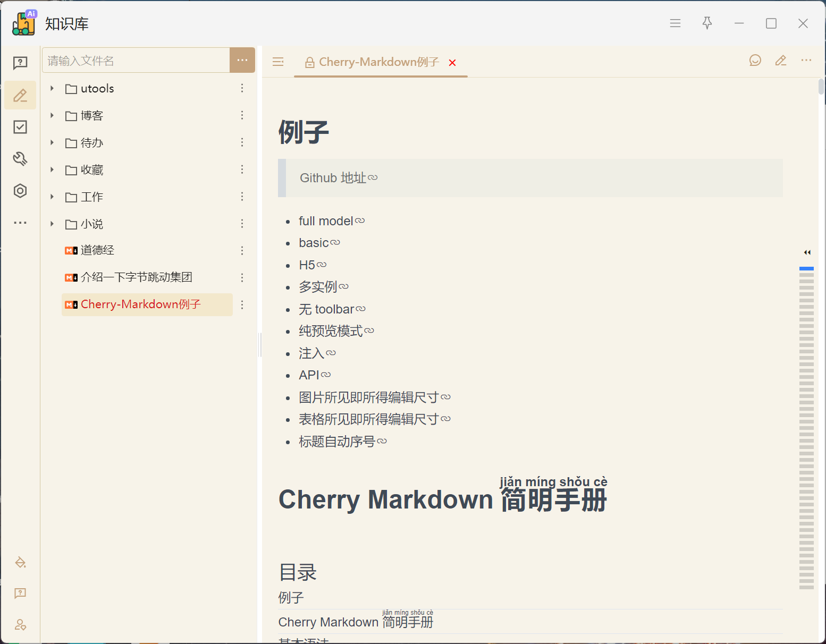The width and height of the screenshot is (826, 644).
Task: Open the full model link
Action: coord(332,221)
